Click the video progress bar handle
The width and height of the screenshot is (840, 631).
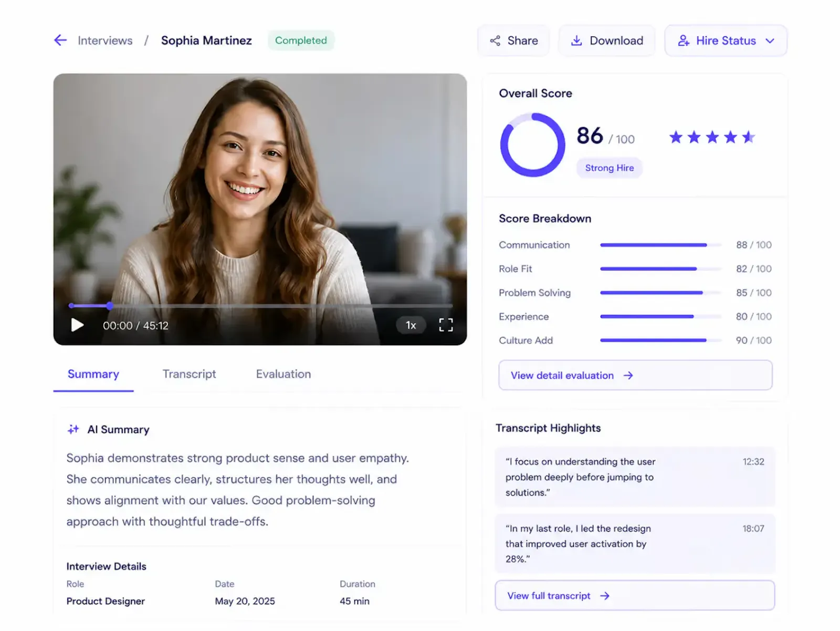click(110, 305)
